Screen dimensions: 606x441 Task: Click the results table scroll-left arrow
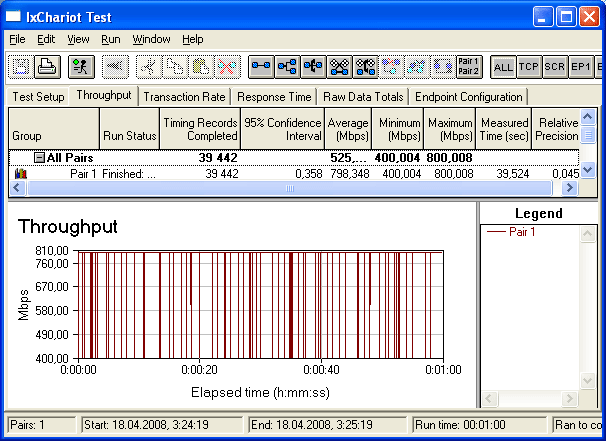coord(17,188)
